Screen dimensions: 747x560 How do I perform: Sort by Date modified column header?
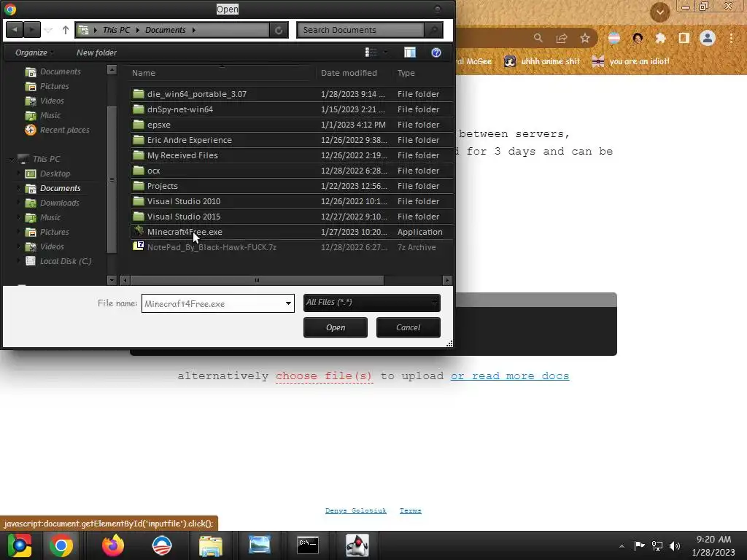click(x=349, y=73)
